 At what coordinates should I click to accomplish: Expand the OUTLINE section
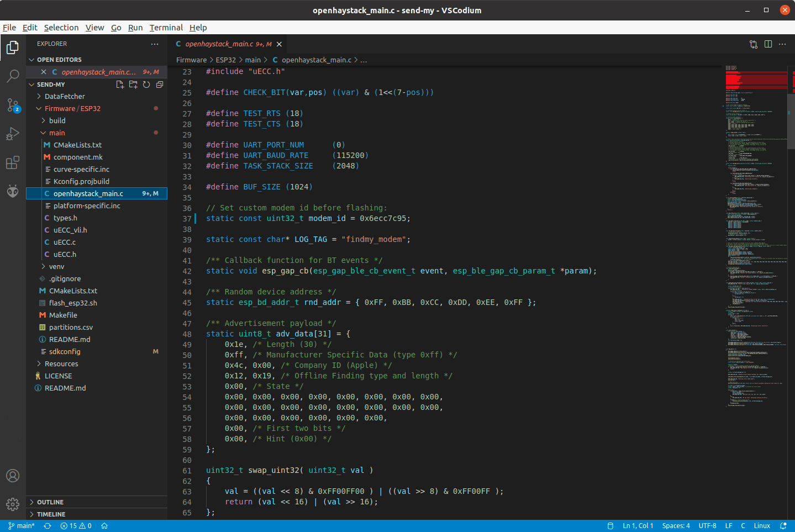(x=50, y=502)
